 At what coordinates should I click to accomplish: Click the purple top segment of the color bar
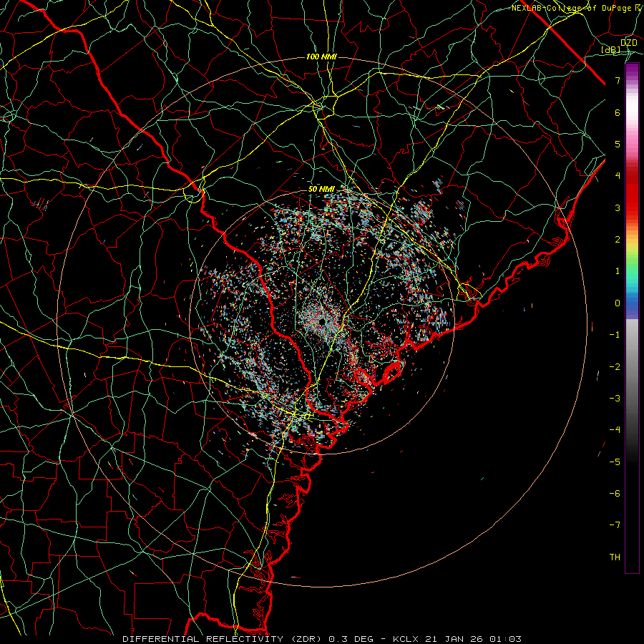click(x=632, y=70)
